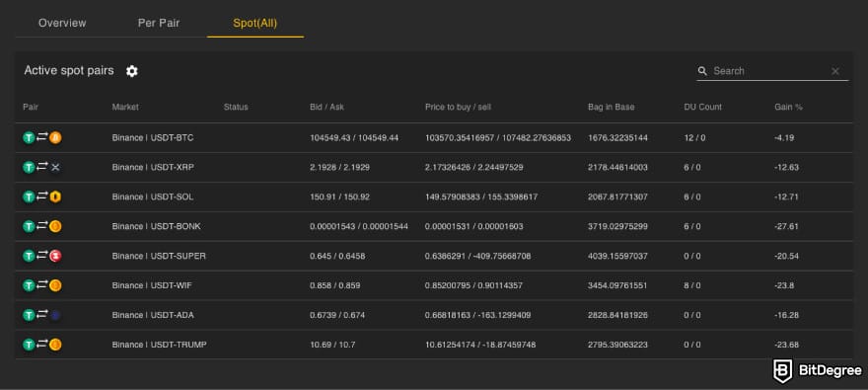Select the Binance | USDT-SUPER market cell
The image size is (868, 390).
tap(159, 256)
